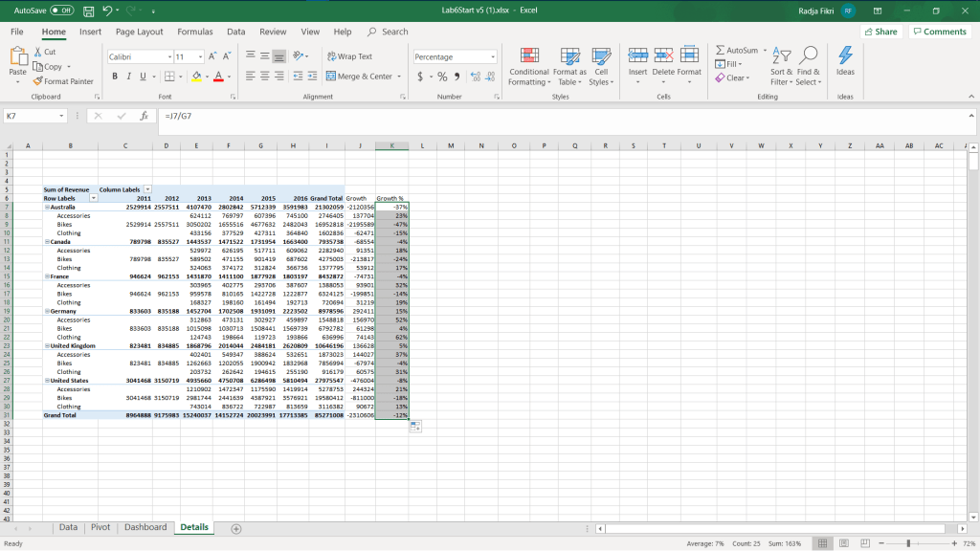Open the Formulas ribbon tab

tap(194, 32)
